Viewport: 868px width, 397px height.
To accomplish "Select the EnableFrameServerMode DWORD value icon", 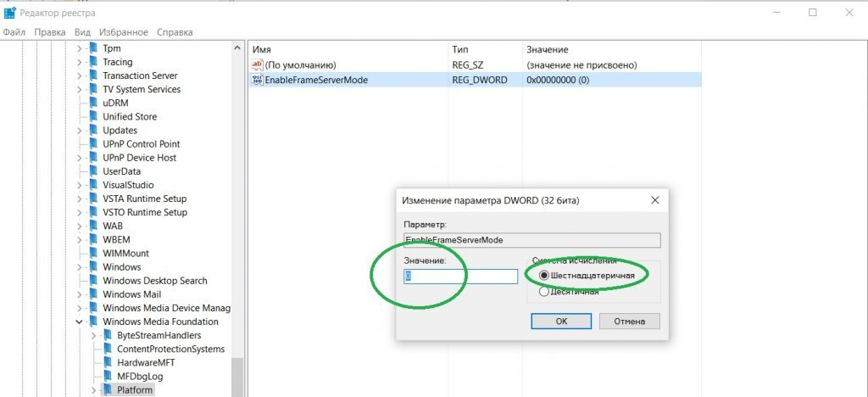I will (258, 80).
